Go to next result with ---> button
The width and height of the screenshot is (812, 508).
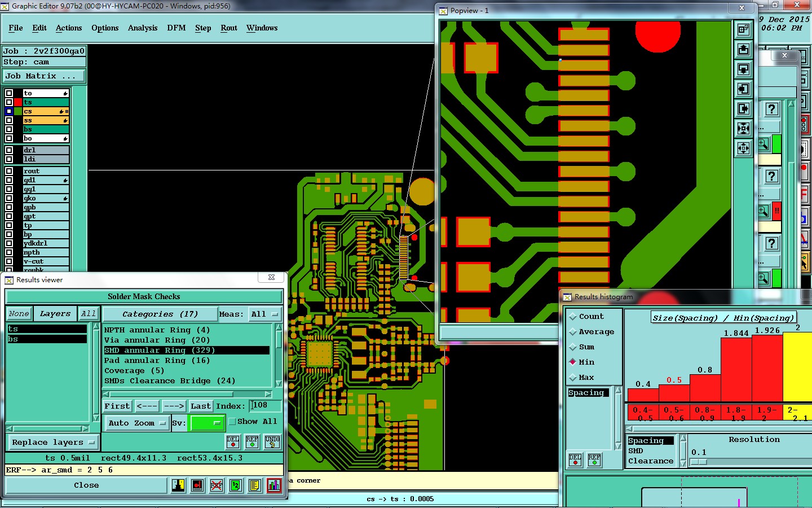(x=174, y=406)
